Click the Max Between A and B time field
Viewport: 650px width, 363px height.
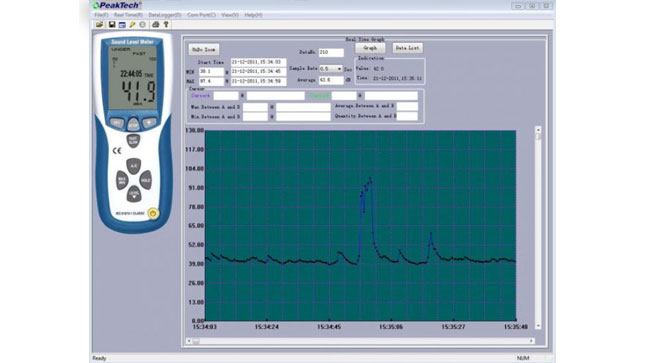tap(303, 107)
